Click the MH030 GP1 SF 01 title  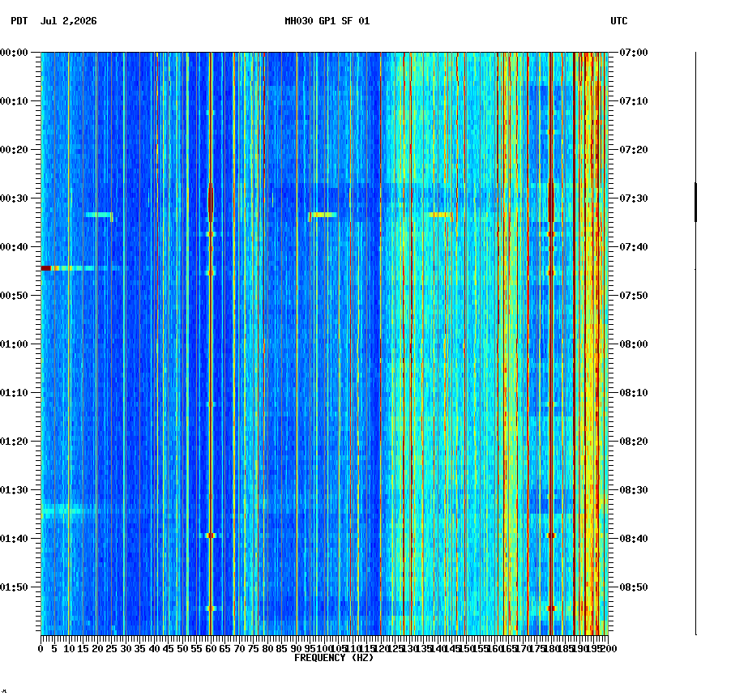[327, 21]
